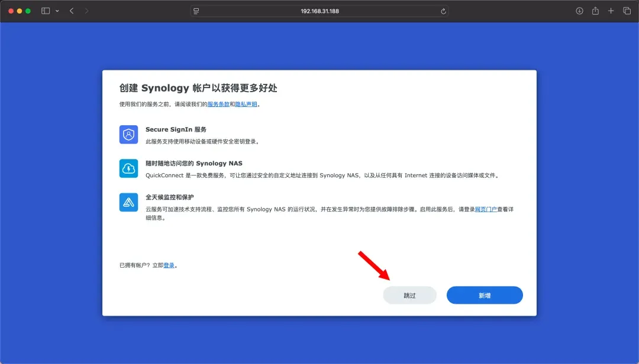Click the heading 创建 Synology 帐户以获得更多好处
Screen dimensions: 639x364
pyautogui.click(x=198, y=88)
